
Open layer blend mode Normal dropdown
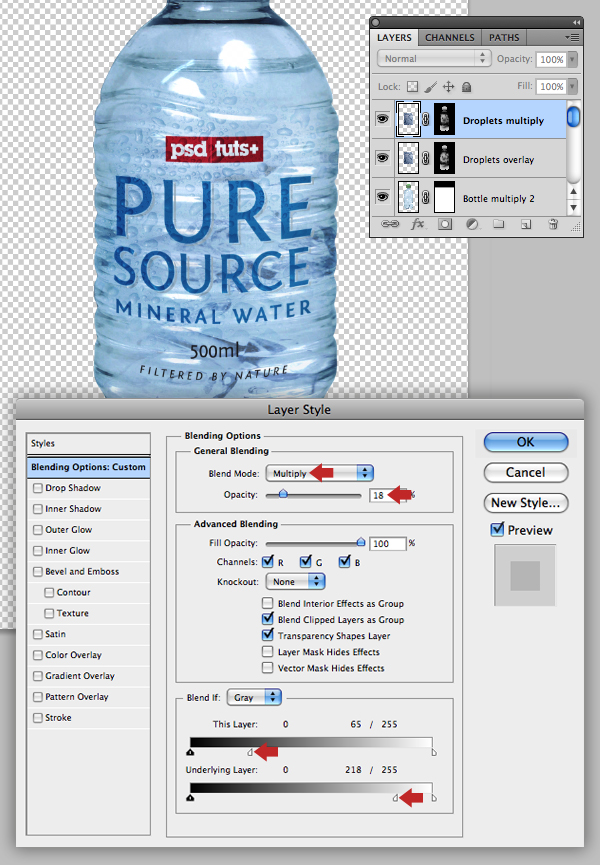[433, 58]
